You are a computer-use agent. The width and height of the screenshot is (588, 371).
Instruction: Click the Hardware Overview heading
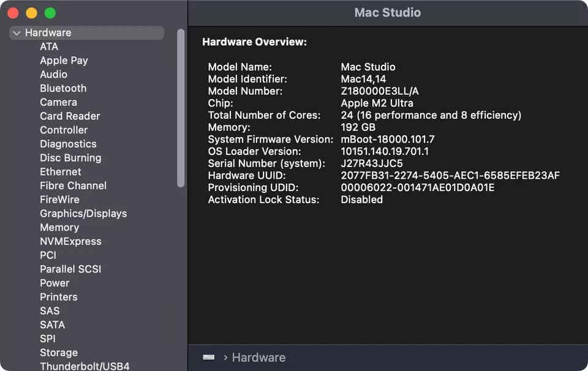click(254, 42)
